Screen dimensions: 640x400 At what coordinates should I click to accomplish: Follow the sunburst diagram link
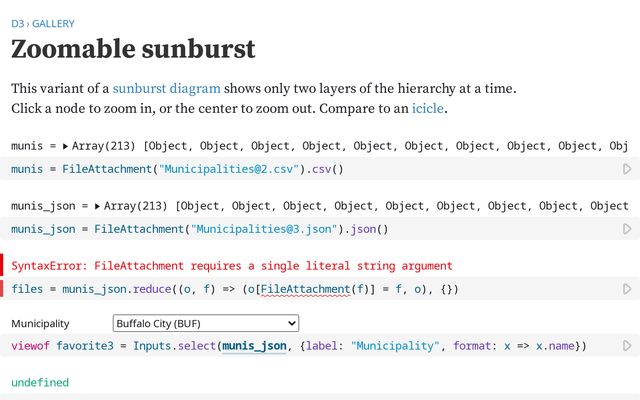coord(166,88)
